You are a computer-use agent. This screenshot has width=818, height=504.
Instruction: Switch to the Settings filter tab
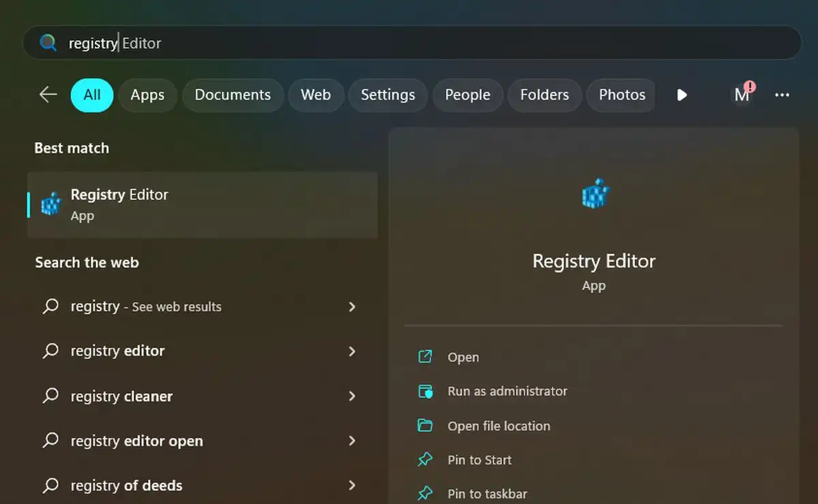[x=388, y=95]
